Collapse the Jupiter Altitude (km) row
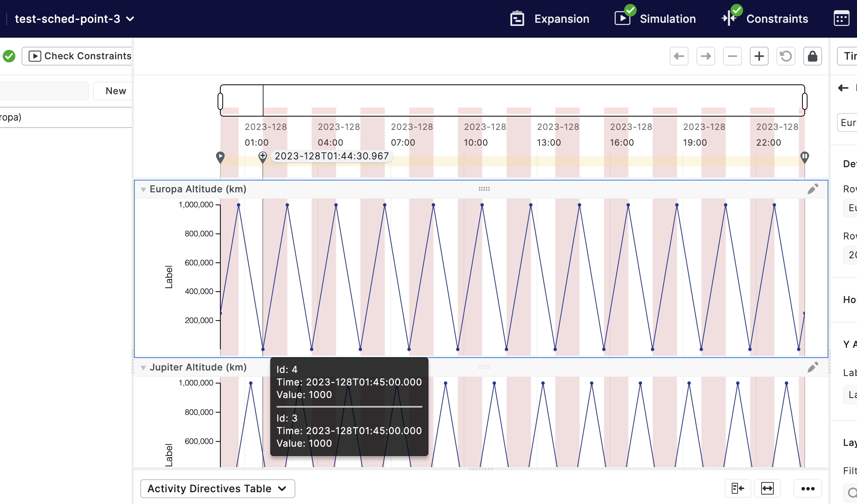857x504 pixels. (144, 367)
